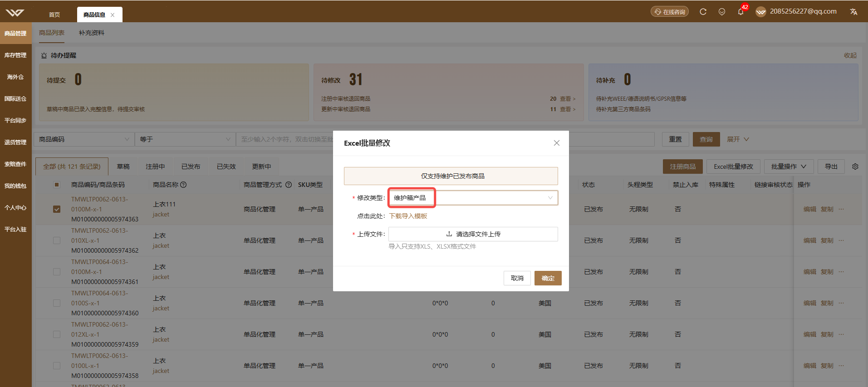This screenshot has height=387, width=868.
Task: Click the refresh icon in top bar
Action: pos(703,12)
